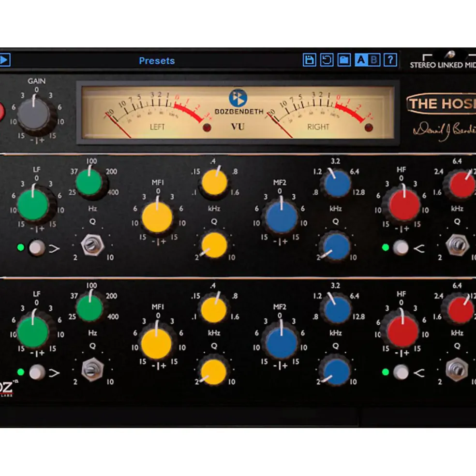Flip the top channel HF Q toggle switch
476x476 pixels.
457,245
